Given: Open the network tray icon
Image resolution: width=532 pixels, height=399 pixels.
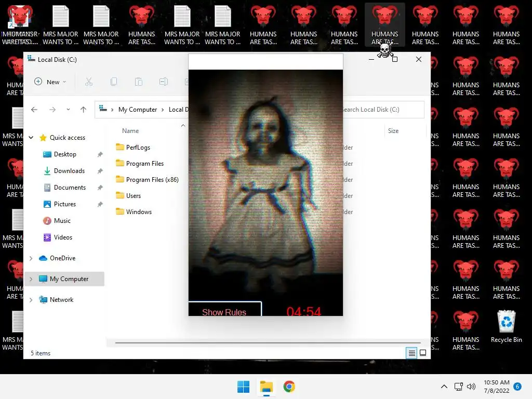Looking at the screenshot, I should 458,387.
